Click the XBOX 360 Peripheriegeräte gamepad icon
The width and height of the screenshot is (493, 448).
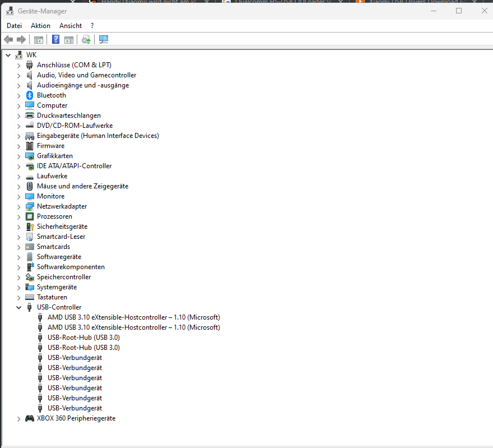30,418
